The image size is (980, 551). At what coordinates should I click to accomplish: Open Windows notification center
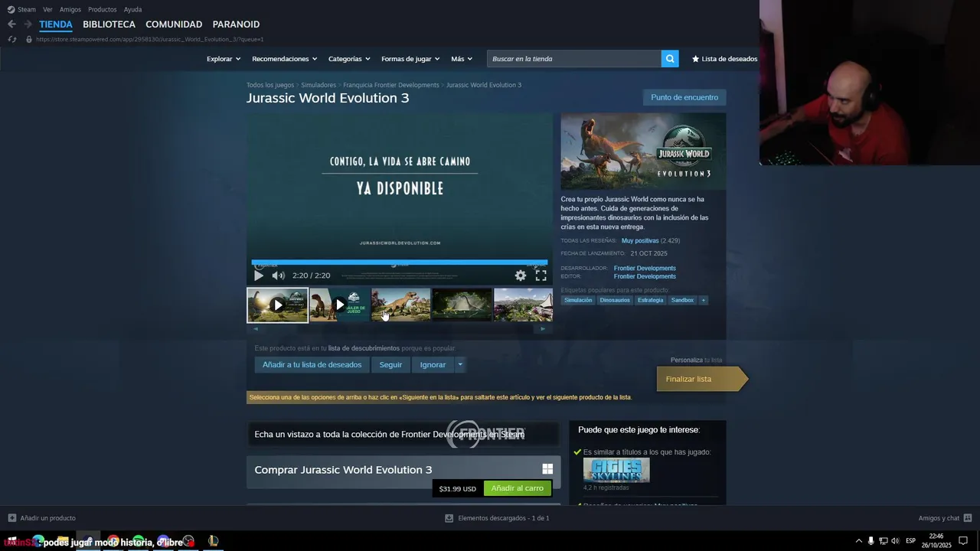(963, 541)
